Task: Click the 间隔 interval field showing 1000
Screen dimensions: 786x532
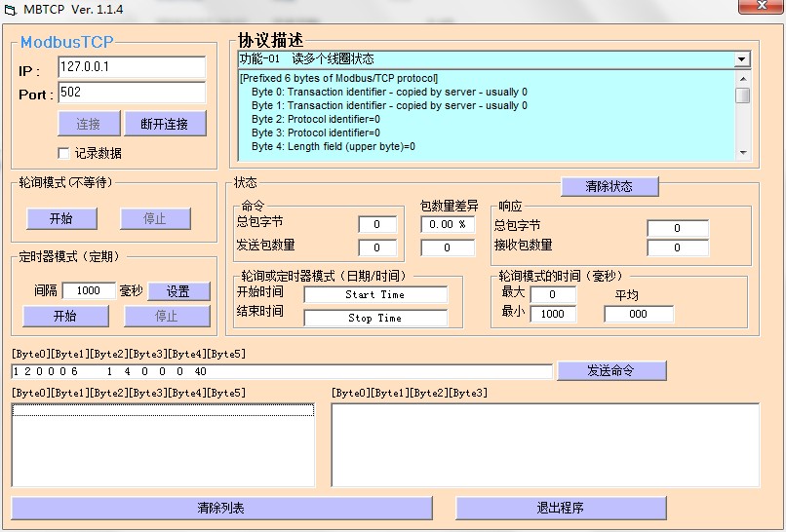Action: (89, 290)
